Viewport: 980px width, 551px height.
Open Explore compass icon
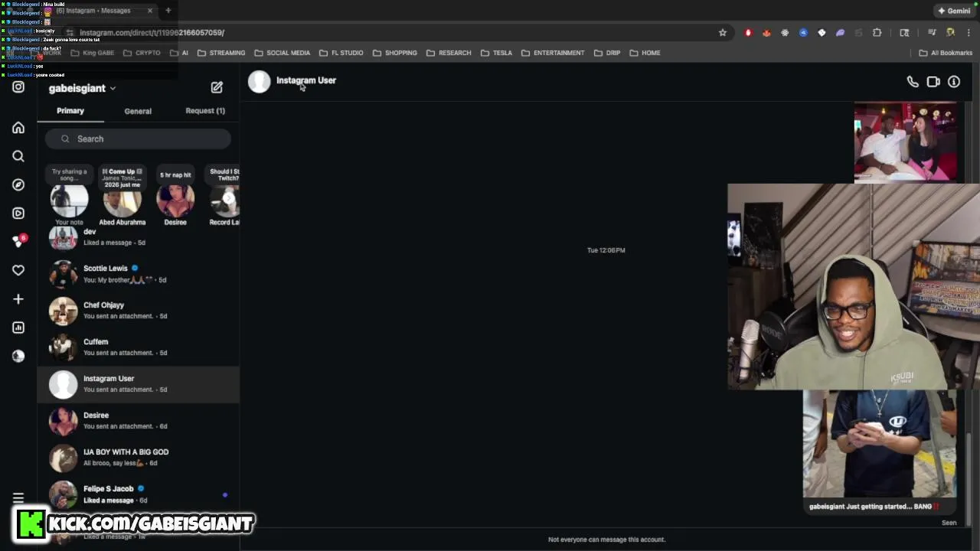(18, 184)
